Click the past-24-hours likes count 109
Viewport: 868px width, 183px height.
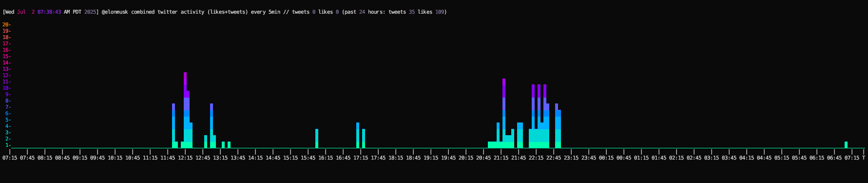440,12
